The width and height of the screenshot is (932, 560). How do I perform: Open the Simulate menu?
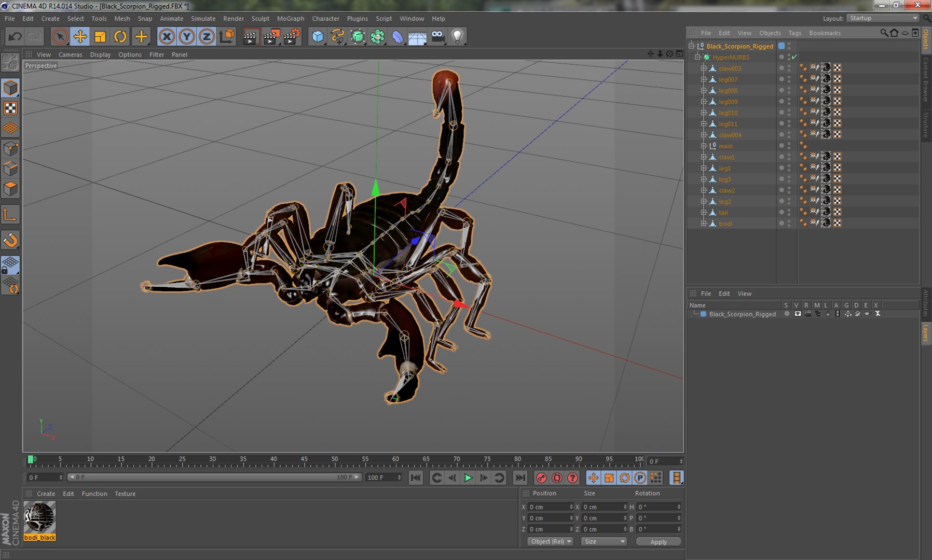[203, 19]
